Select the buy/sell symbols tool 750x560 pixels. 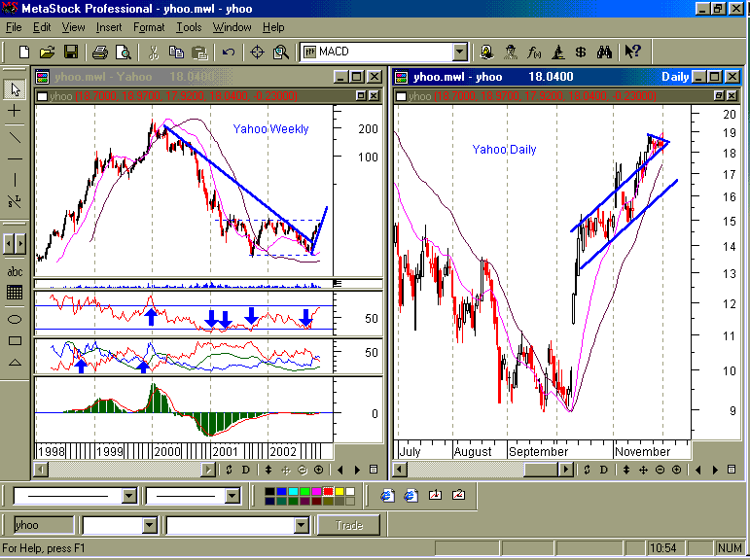15,201
